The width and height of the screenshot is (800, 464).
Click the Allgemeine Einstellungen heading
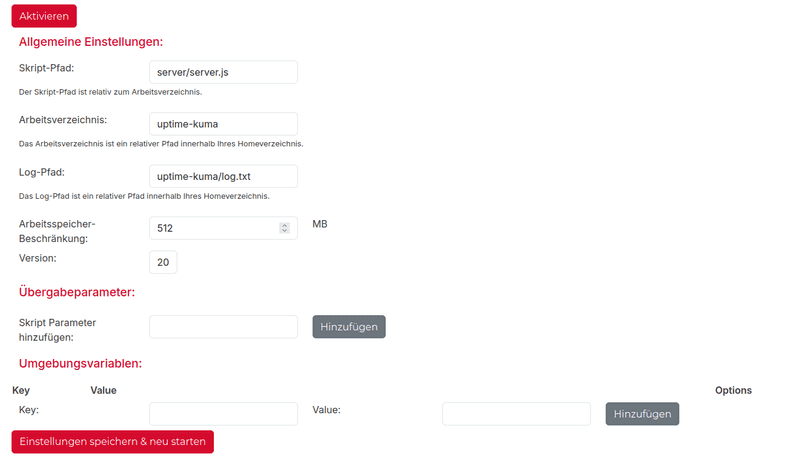(x=91, y=42)
